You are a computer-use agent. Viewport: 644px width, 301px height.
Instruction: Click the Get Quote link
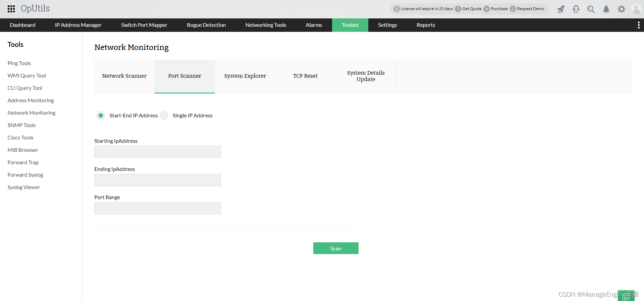(472, 9)
